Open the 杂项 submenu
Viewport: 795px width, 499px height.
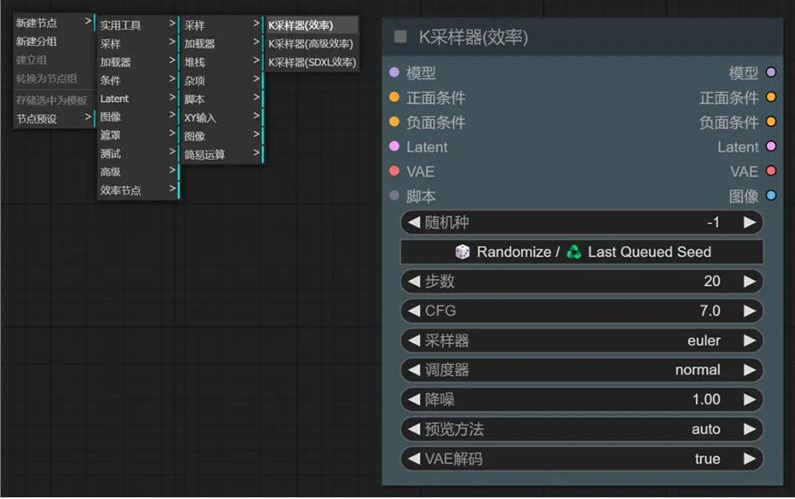tap(222, 80)
